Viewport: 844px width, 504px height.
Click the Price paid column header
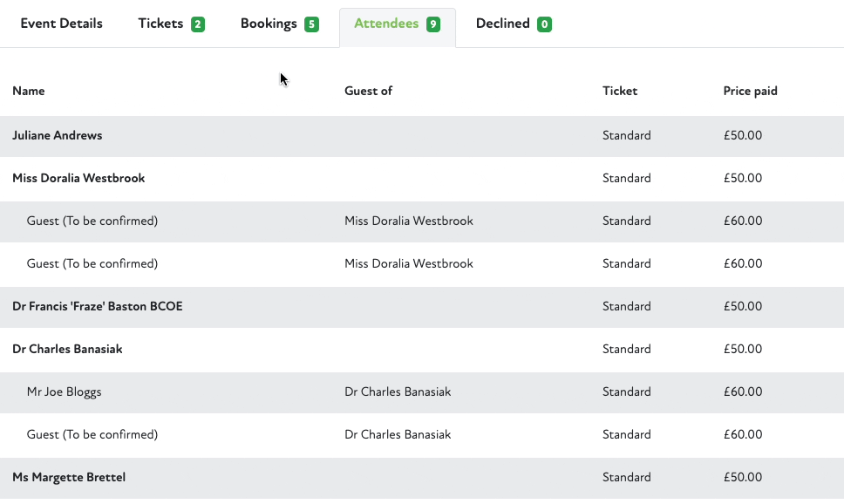[750, 91]
